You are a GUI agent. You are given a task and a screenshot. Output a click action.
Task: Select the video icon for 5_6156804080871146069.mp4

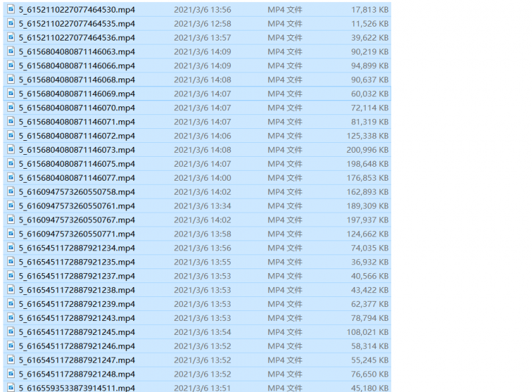pos(11,94)
